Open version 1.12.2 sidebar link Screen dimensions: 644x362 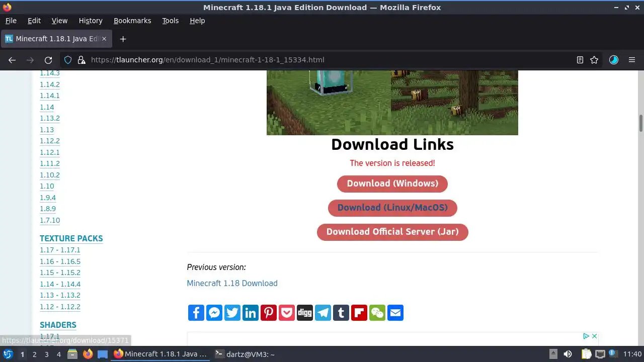tap(50, 141)
